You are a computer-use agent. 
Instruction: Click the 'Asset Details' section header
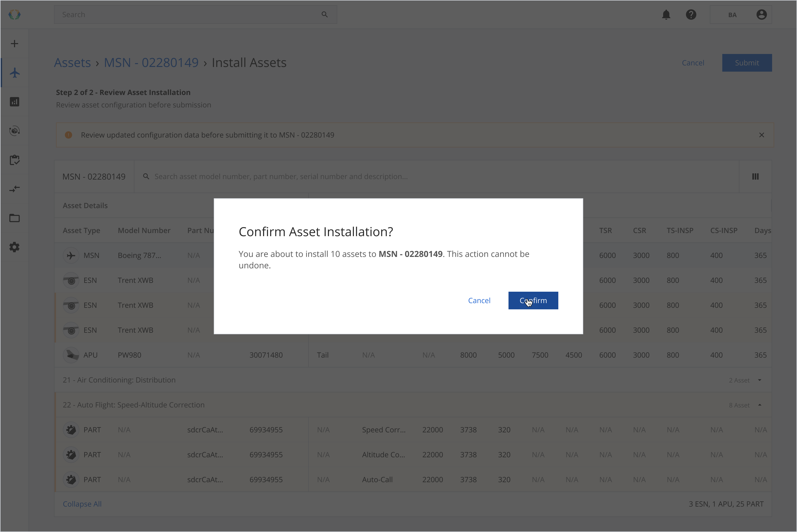tap(85, 206)
